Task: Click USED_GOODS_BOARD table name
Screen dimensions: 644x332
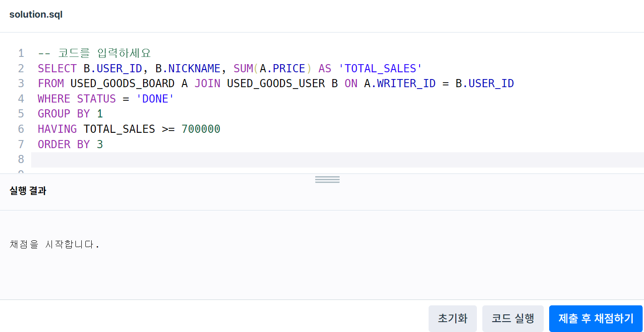Action: tap(122, 84)
